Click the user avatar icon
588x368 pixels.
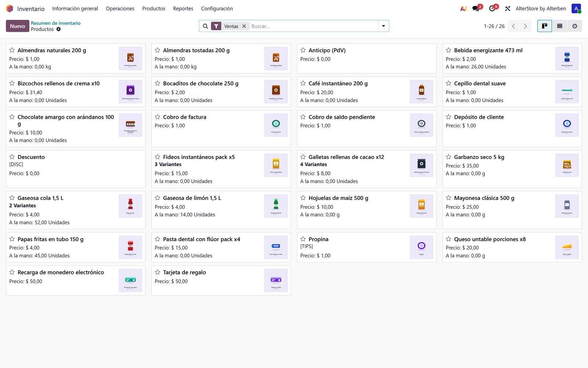coord(576,8)
